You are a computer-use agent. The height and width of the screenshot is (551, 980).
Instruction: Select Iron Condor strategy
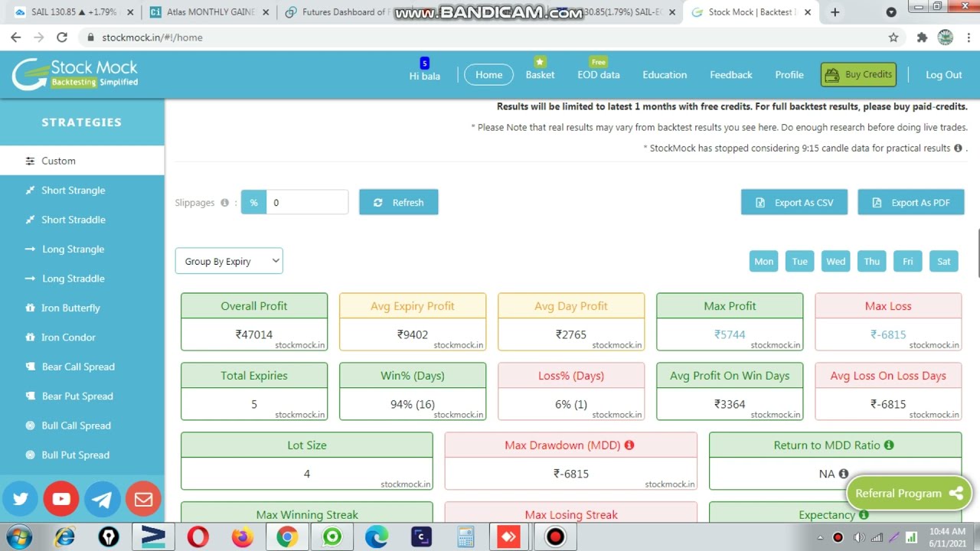82,337
